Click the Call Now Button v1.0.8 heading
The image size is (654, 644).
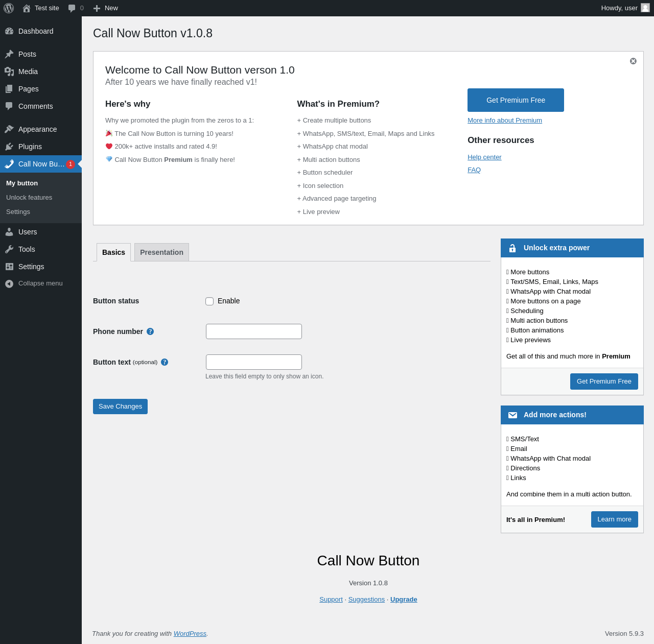[153, 33]
